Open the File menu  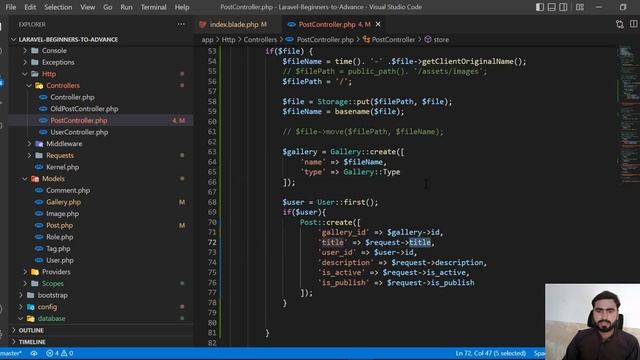(x=11, y=7)
